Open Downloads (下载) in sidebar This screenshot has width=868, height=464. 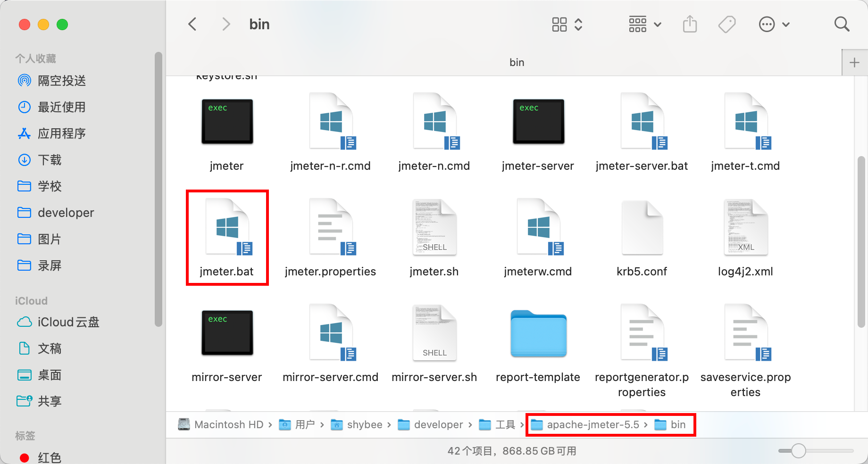[x=40, y=160]
